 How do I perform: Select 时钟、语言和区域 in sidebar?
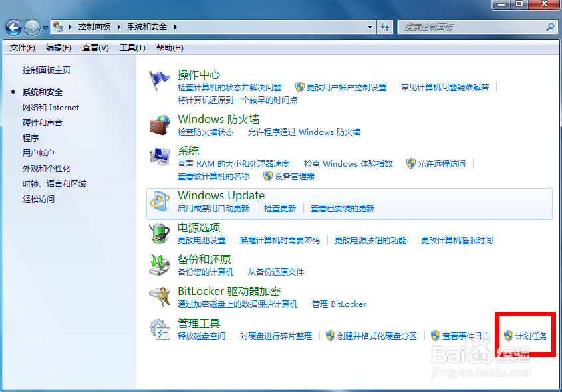55,184
